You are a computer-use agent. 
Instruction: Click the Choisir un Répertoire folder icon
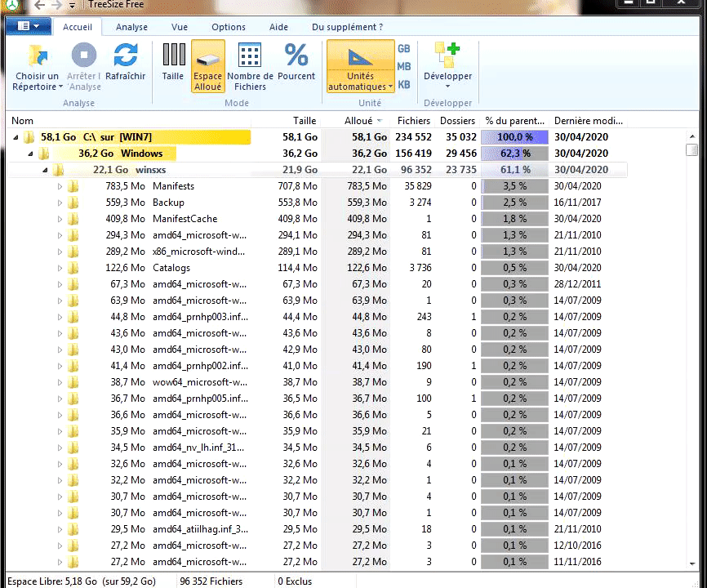tap(38, 56)
